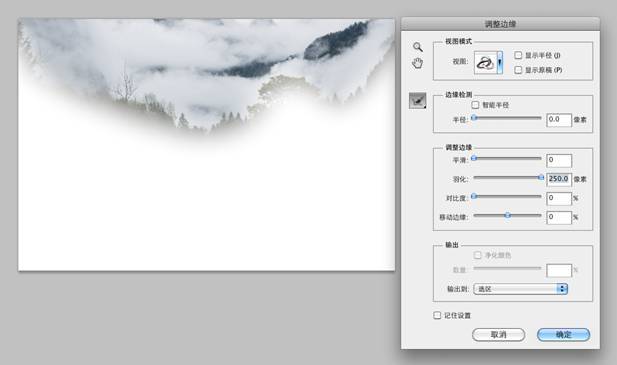Click the 移动边缘 shift edge slider handle
Image resolution: width=617 pixels, height=365 pixels.
pyautogui.click(x=508, y=215)
